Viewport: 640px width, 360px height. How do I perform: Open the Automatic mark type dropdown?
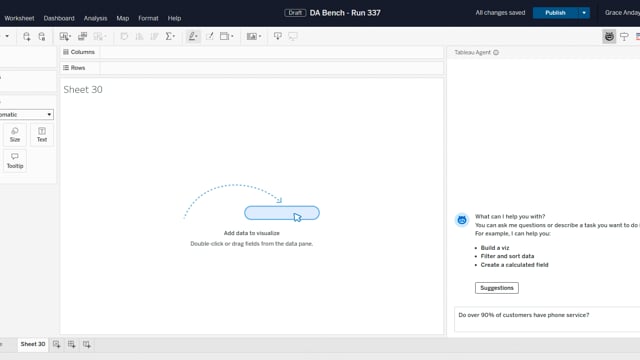[26, 114]
